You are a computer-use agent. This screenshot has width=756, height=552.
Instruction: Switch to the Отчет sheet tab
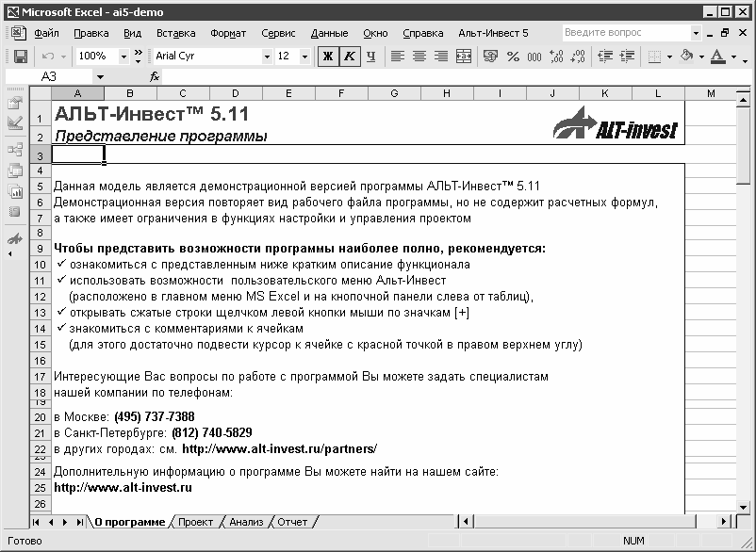pos(292,522)
